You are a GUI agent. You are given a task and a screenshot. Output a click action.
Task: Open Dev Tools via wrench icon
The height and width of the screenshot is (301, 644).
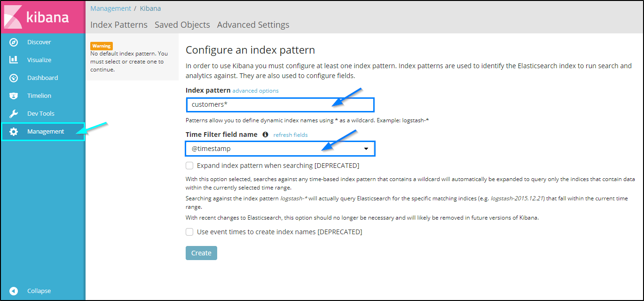(x=14, y=114)
